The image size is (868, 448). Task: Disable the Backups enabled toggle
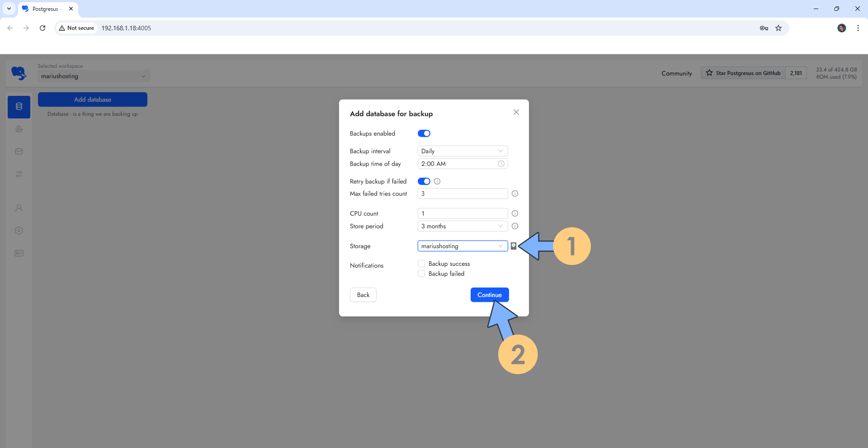[424, 133]
